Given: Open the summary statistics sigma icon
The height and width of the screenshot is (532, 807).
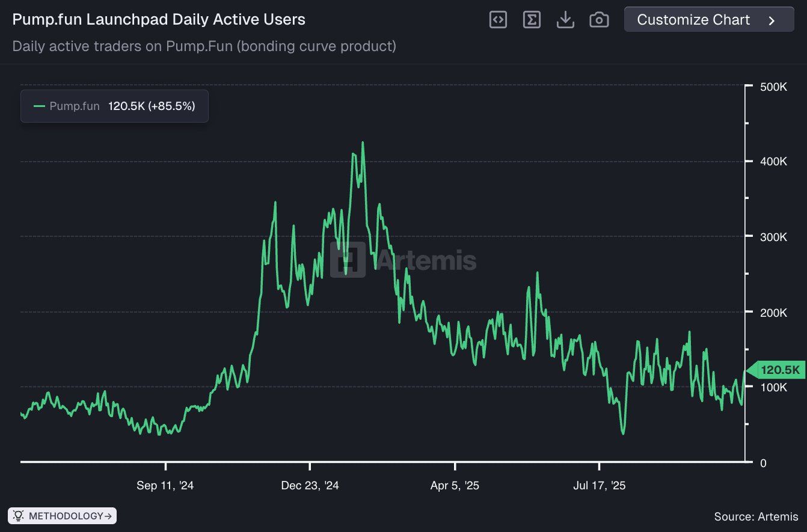Looking at the screenshot, I should point(532,19).
